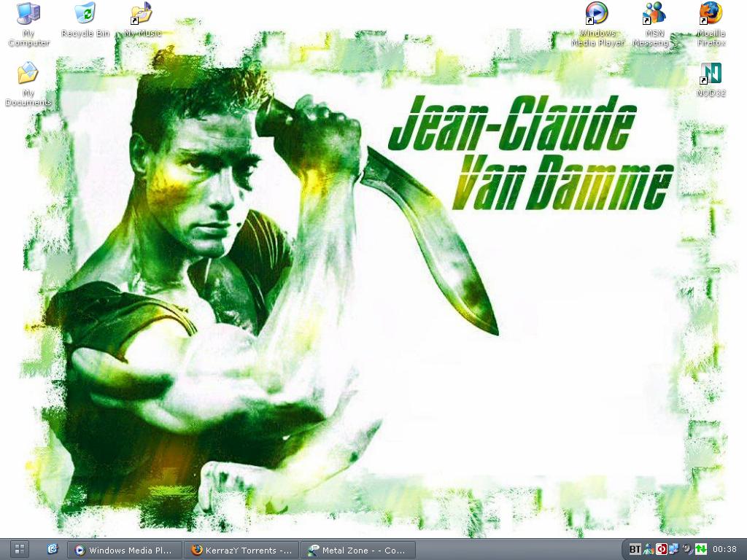The width and height of the screenshot is (747, 560).
Task: Switch to Metal Zone conversation taskbar window
Action: [x=358, y=550]
